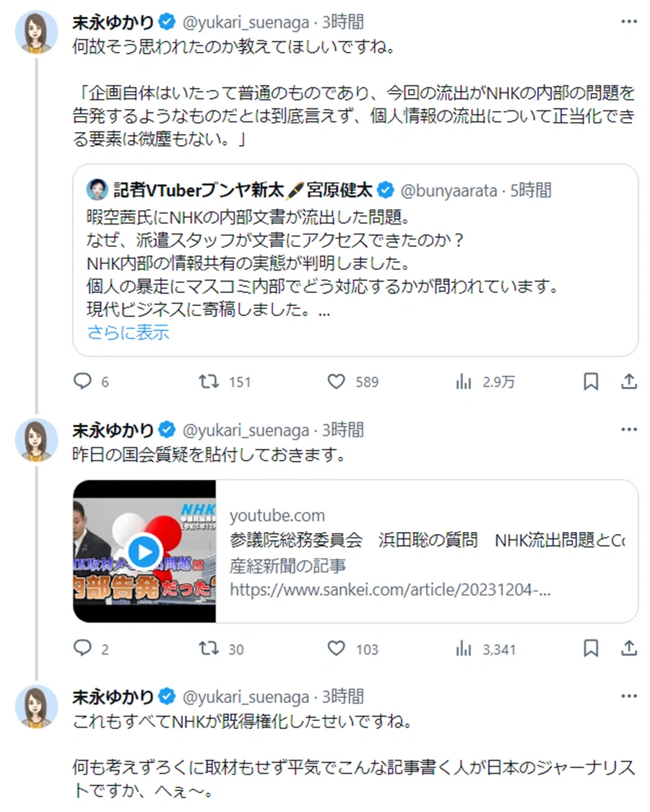Open the youtube.com link card title

[427, 540]
